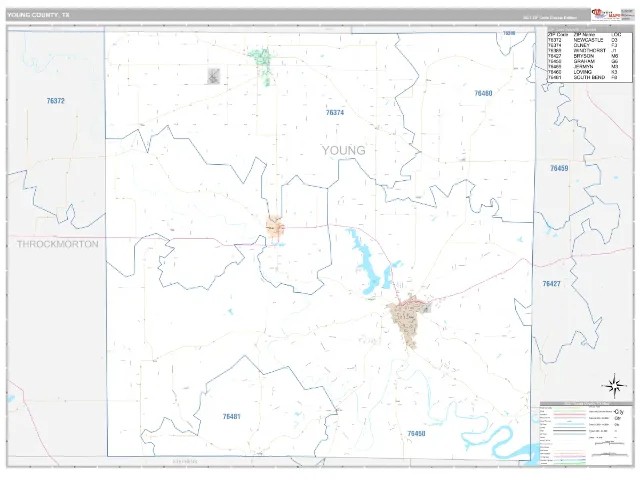Screen dimensions: 640x480
Task: Select ZIP code label 76372
Action: click(x=56, y=101)
